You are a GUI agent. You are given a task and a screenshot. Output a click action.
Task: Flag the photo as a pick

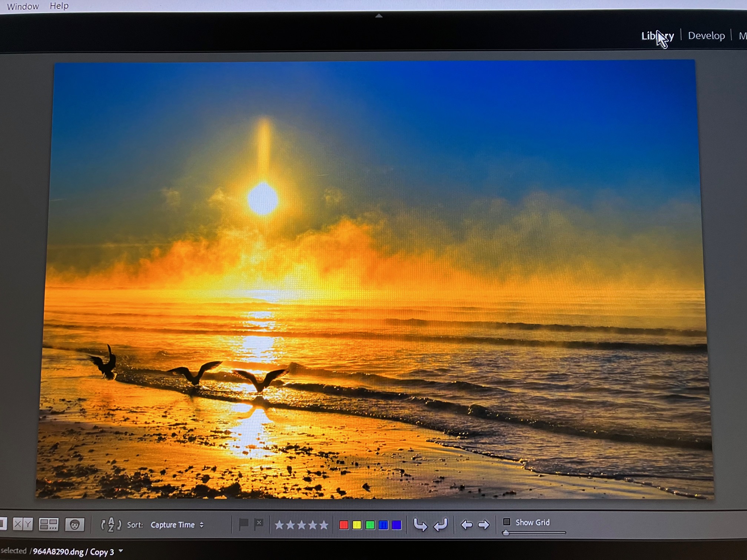coord(244,523)
